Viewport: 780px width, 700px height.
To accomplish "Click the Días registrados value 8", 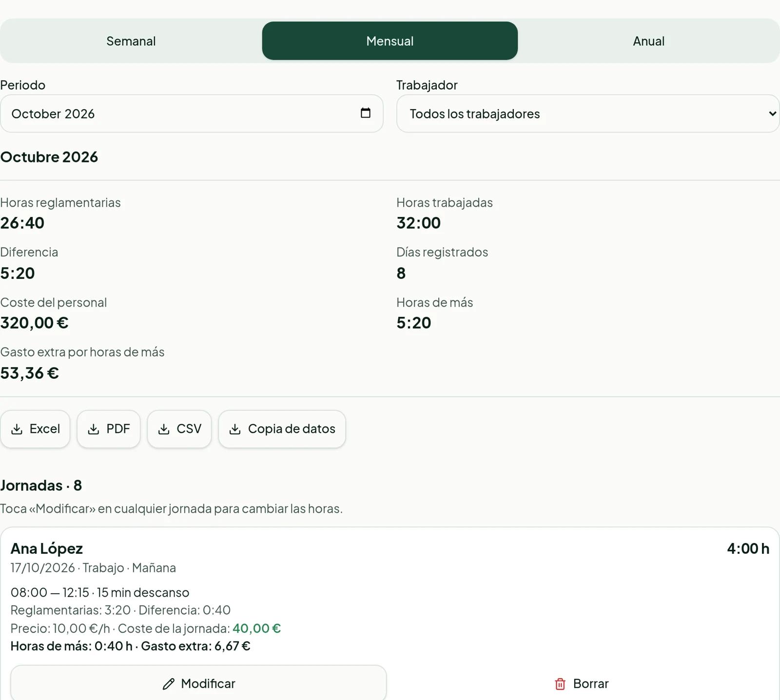I will click(401, 273).
